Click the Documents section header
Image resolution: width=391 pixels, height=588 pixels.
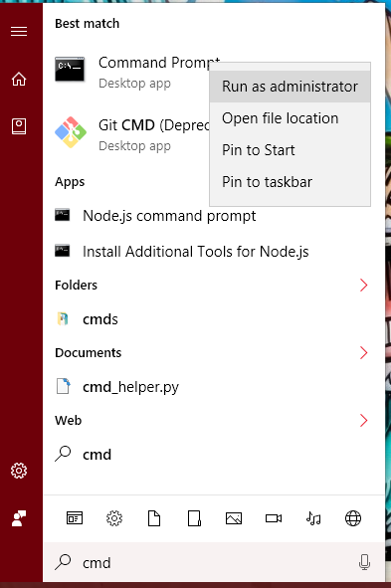click(x=89, y=352)
